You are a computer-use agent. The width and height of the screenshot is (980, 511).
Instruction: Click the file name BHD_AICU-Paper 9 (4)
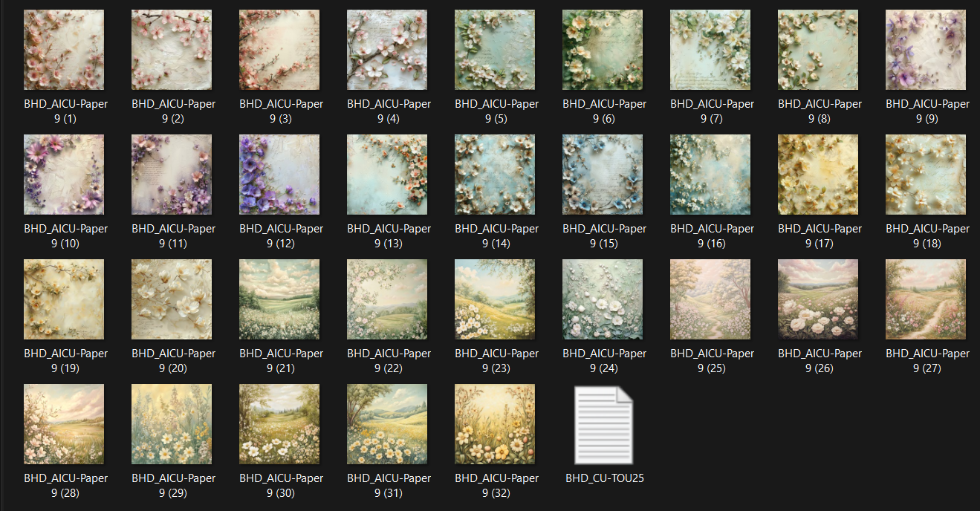[x=389, y=111]
